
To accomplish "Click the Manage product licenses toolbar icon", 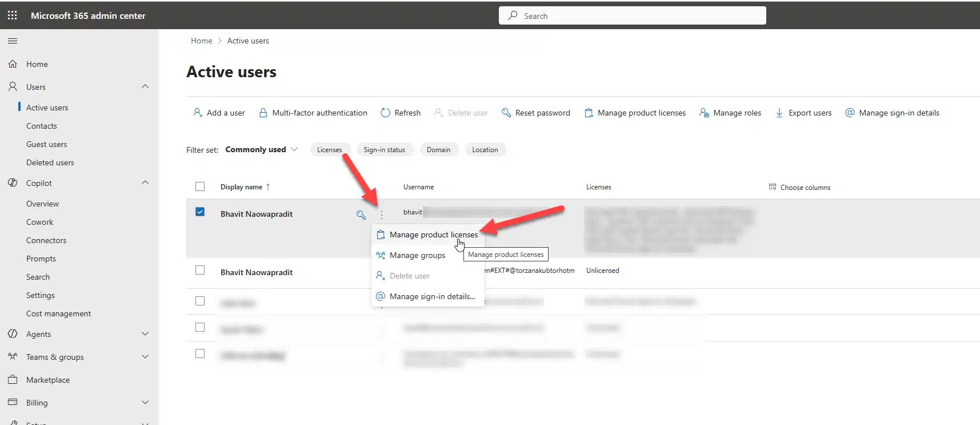I will coord(589,113).
